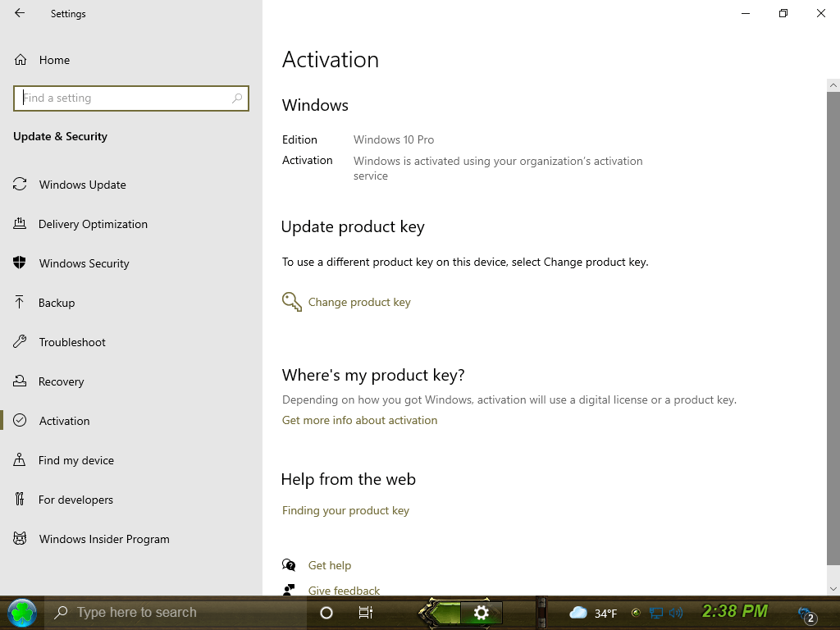Click the Get help chat icon
Viewport: 840px width, 630px height.
pos(289,564)
